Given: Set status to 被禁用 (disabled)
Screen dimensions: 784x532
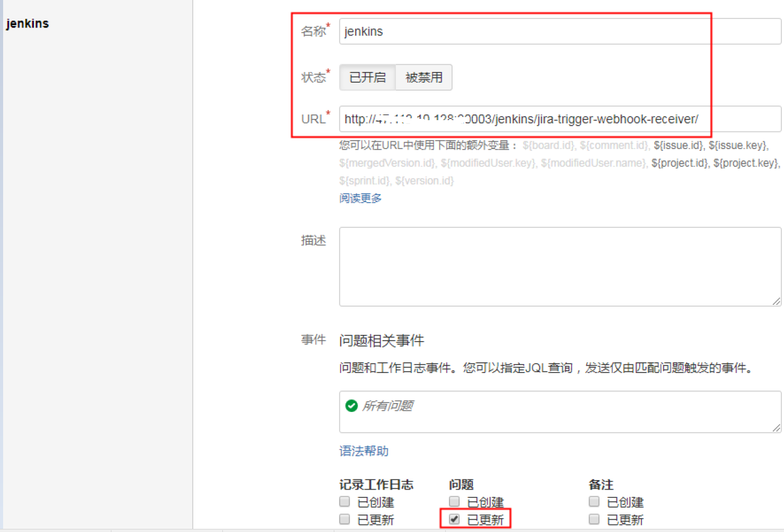Looking at the screenshot, I should [424, 78].
